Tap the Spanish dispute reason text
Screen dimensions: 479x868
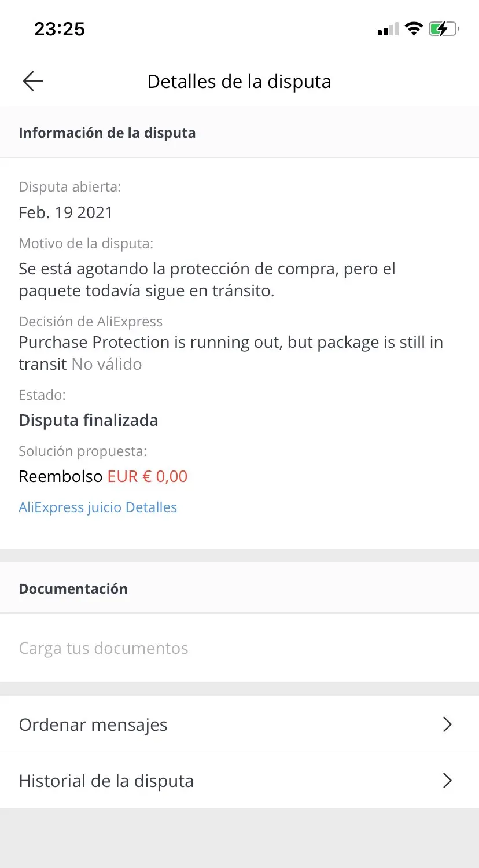pyautogui.click(x=207, y=279)
